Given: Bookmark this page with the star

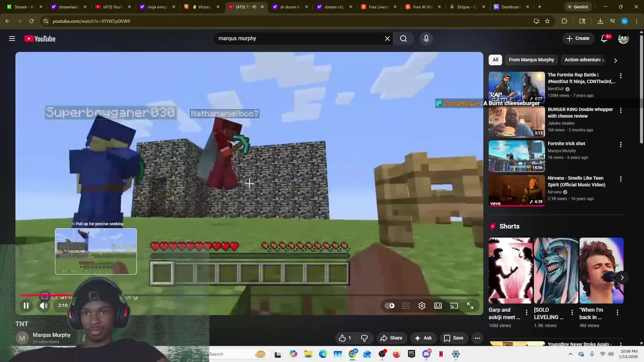Looking at the screenshot, I should 547,21.
